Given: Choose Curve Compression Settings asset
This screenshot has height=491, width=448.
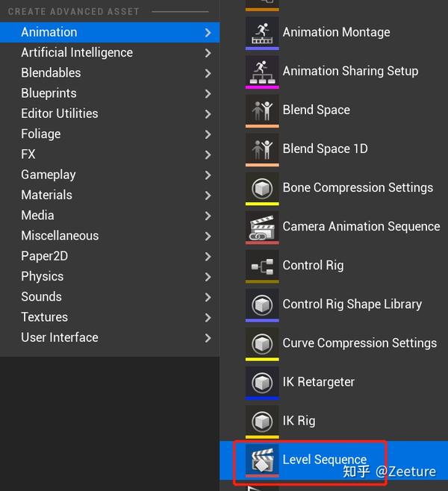Looking at the screenshot, I should pyautogui.click(x=359, y=343).
